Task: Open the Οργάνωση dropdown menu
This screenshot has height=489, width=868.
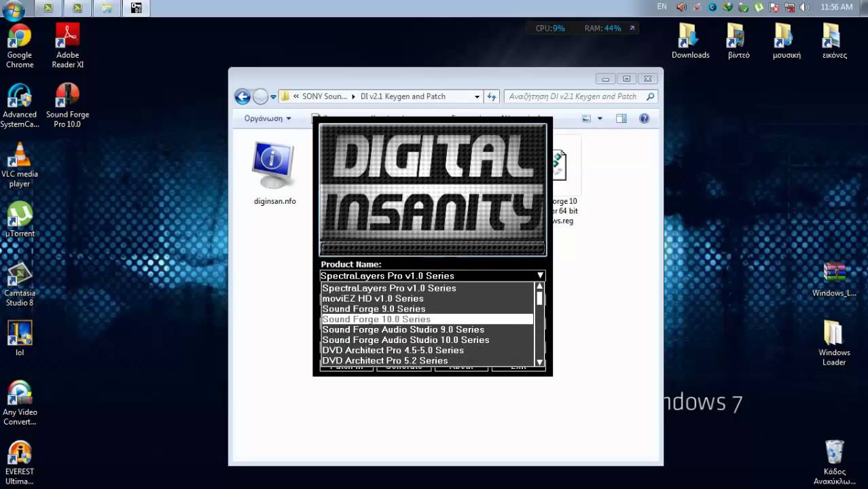Action: pyautogui.click(x=268, y=118)
